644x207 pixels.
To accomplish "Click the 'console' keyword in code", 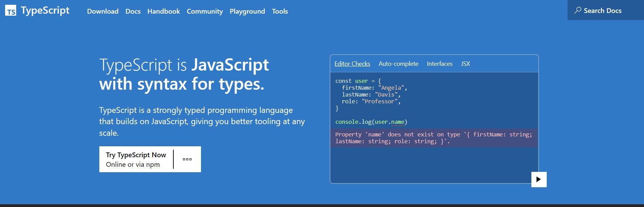I will pyautogui.click(x=347, y=122).
